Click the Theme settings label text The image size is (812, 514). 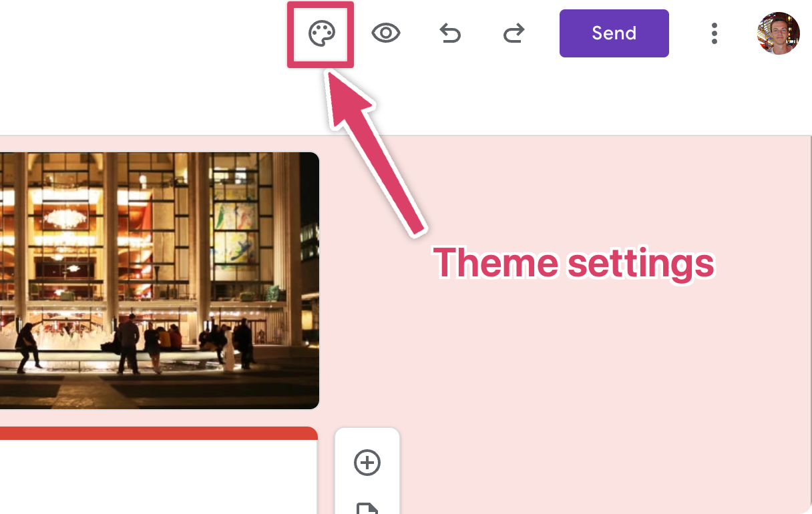point(573,263)
